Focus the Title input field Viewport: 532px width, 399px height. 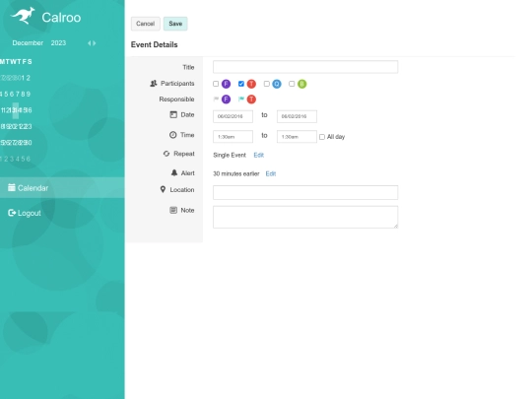(305, 67)
